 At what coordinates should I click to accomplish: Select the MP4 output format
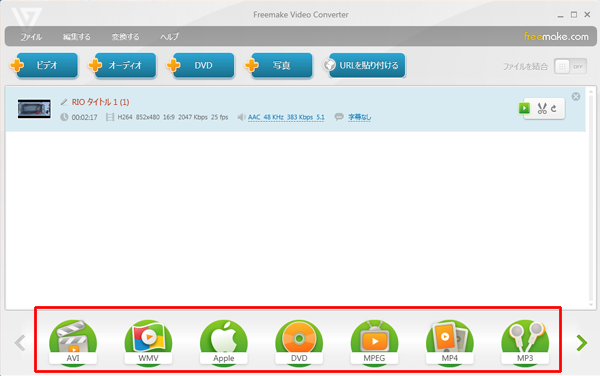point(450,342)
